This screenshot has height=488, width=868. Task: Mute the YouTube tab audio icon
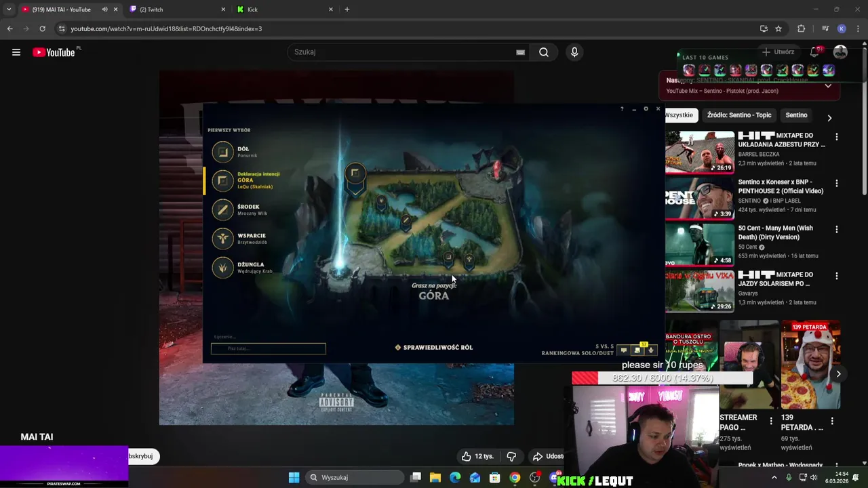pyautogui.click(x=104, y=9)
